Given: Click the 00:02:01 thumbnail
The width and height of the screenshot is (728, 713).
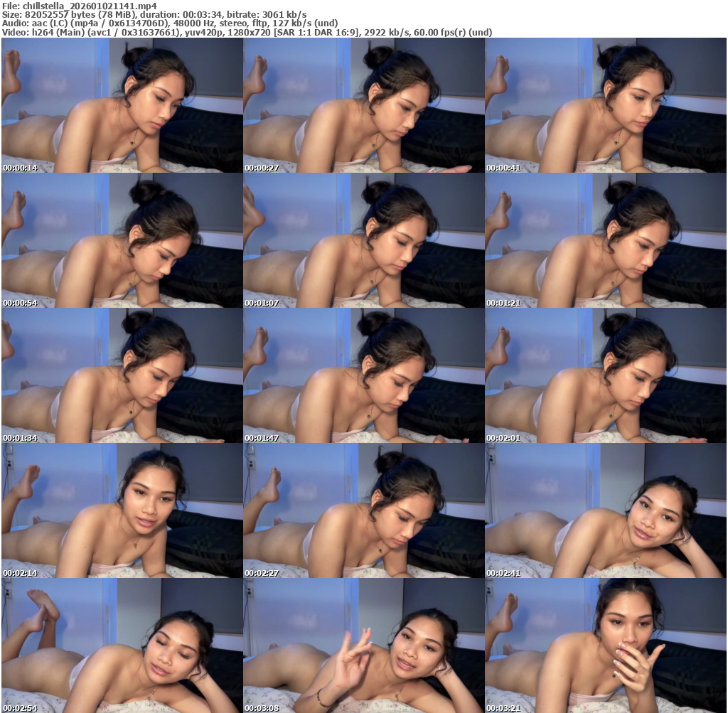Looking at the screenshot, I should (x=606, y=375).
